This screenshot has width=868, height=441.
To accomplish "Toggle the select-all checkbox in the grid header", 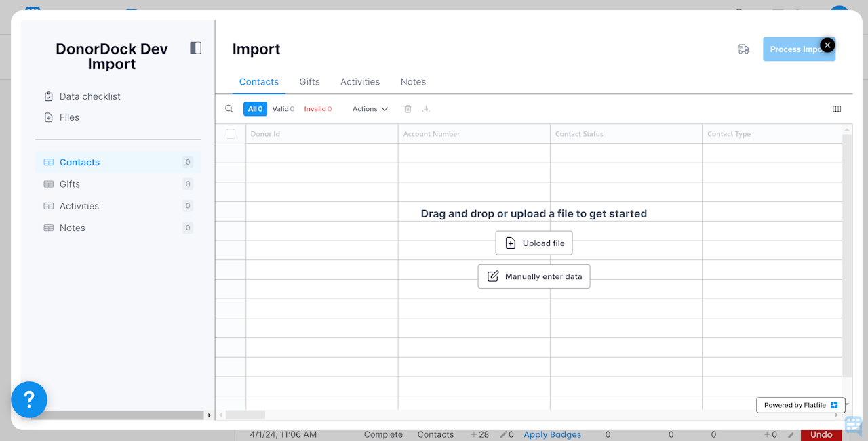I will (230, 133).
